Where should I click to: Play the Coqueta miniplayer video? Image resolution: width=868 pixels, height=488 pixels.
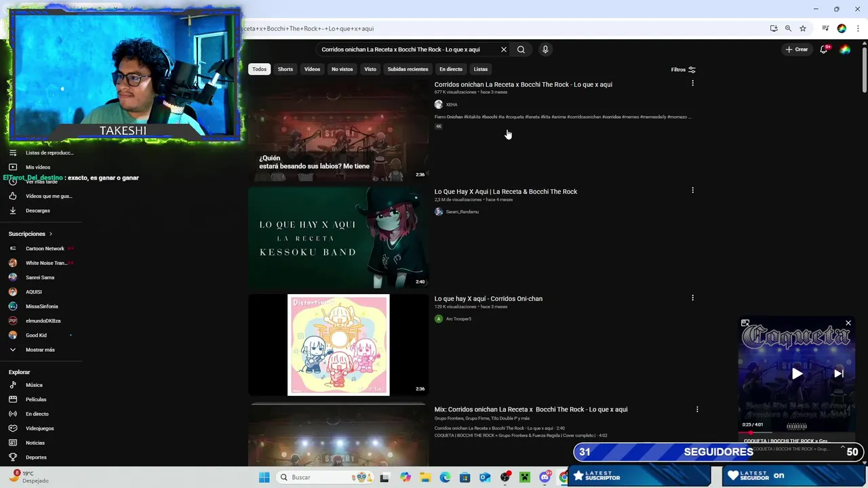click(x=797, y=373)
